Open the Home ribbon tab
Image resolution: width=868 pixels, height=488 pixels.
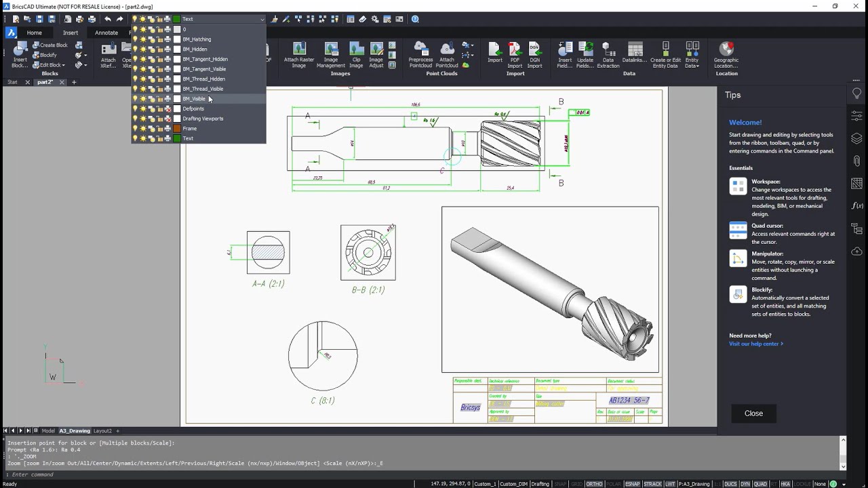pos(34,33)
